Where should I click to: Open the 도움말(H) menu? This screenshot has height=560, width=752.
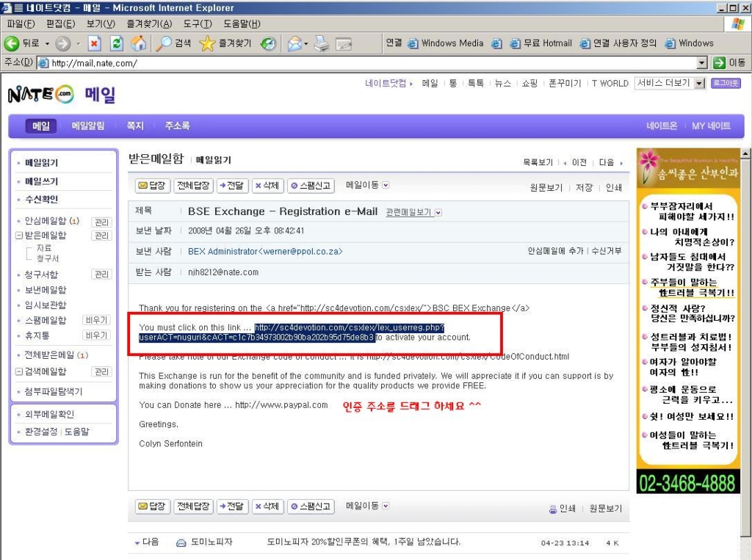click(242, 24)
